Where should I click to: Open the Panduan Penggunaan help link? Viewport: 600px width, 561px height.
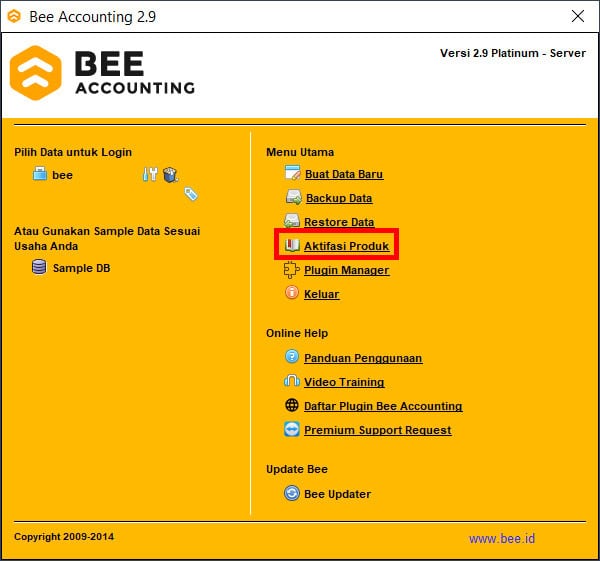point(363,358)
